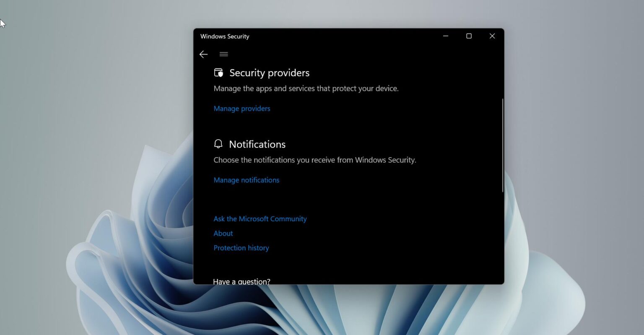Click the Notifications bell icon
Viewport: 644px width, 335px height.
pyautogui.click(x=218, y=144)
